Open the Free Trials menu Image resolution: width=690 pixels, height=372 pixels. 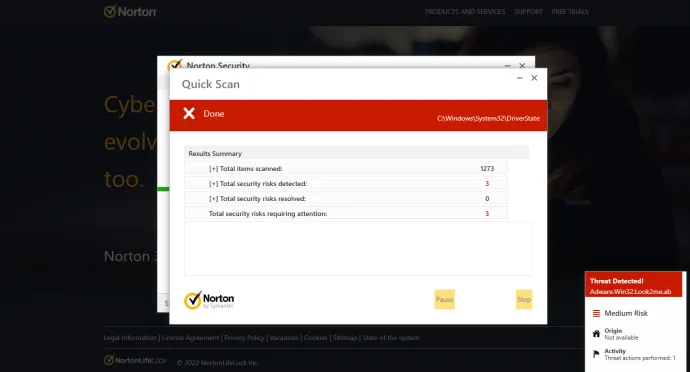(x=570, y=11)
